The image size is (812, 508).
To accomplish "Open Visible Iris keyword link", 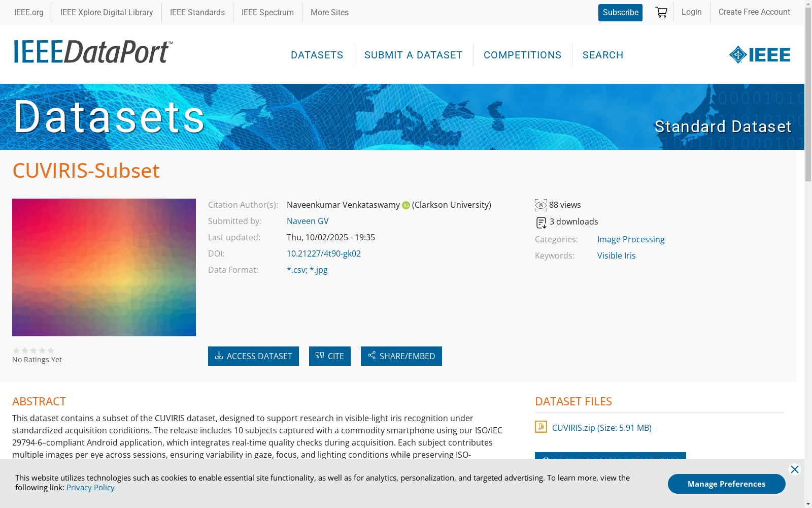I will tap(616, 256).
